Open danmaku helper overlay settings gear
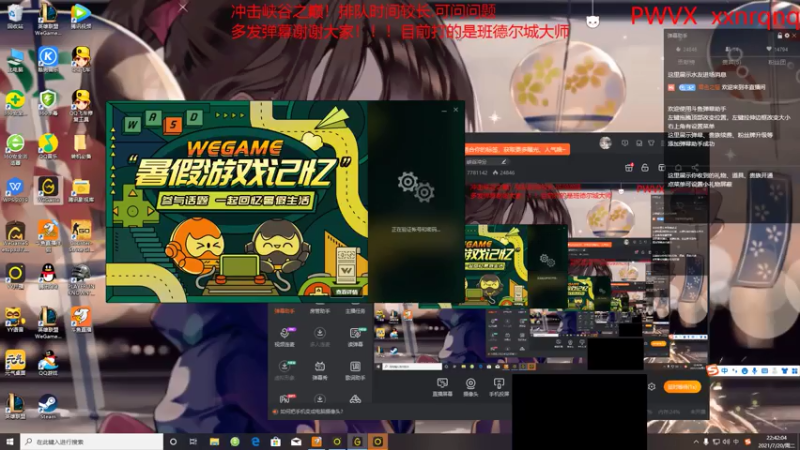Viewport: 800px width, 450px height. [x=787, y=35]
